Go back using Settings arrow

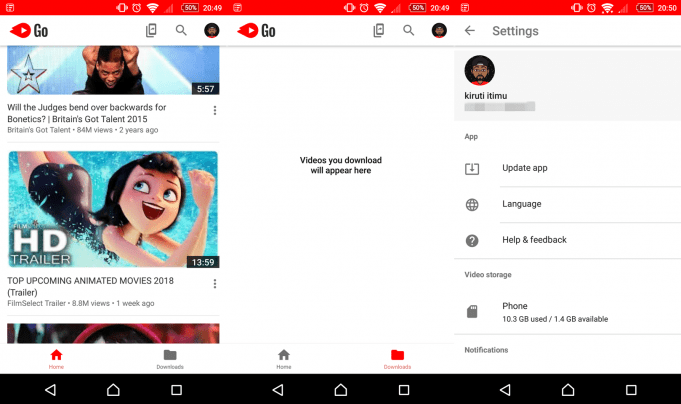click(469, 30)
